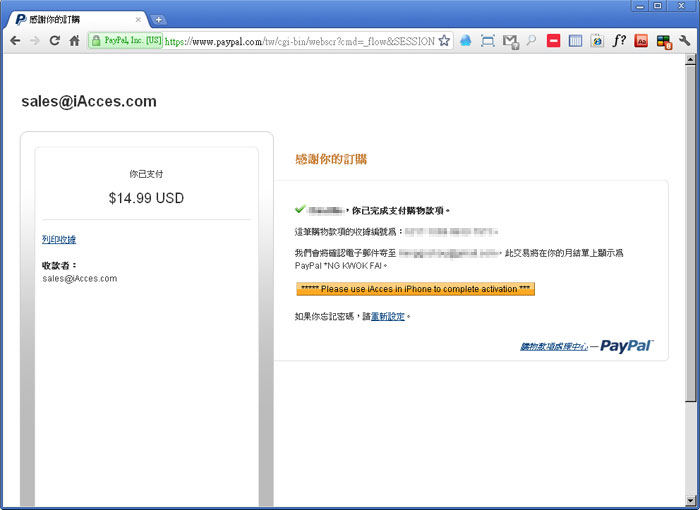Reload the PayPal page

[54, 41]
